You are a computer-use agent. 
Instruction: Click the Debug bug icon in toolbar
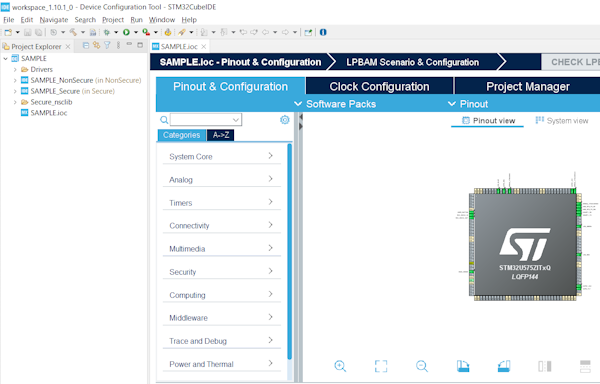[x=107, y=33]
